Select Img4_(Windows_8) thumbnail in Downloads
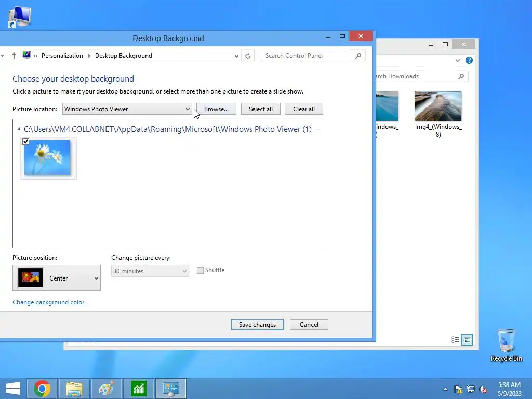Image resolution: width=532 pixels, height=399 pixels. pos(438,106)
